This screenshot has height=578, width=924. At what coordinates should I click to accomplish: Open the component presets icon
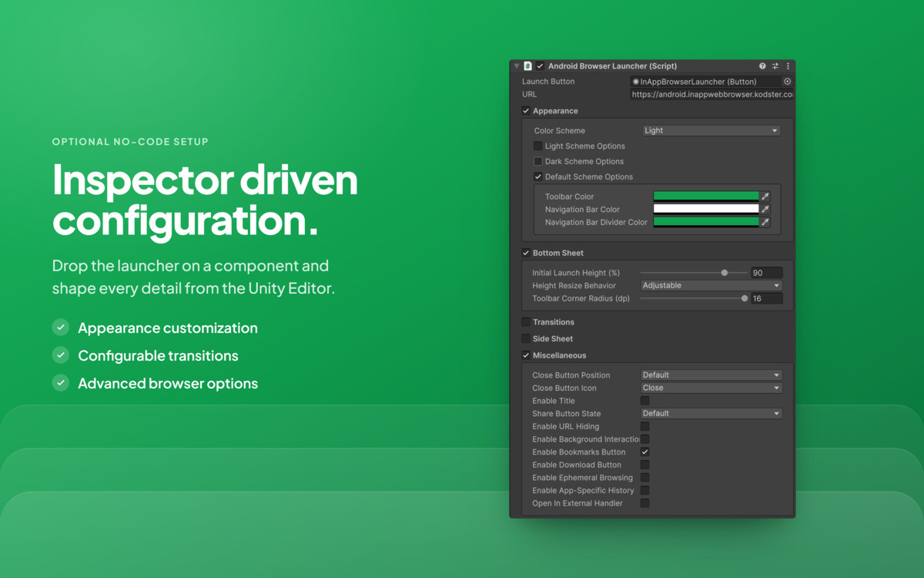click(775, 66)
